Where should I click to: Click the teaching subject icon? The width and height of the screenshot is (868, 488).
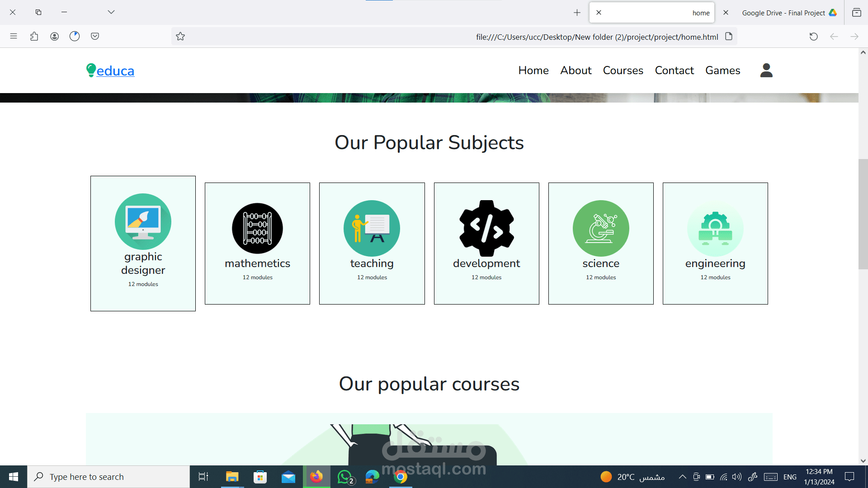pos(372,228)
